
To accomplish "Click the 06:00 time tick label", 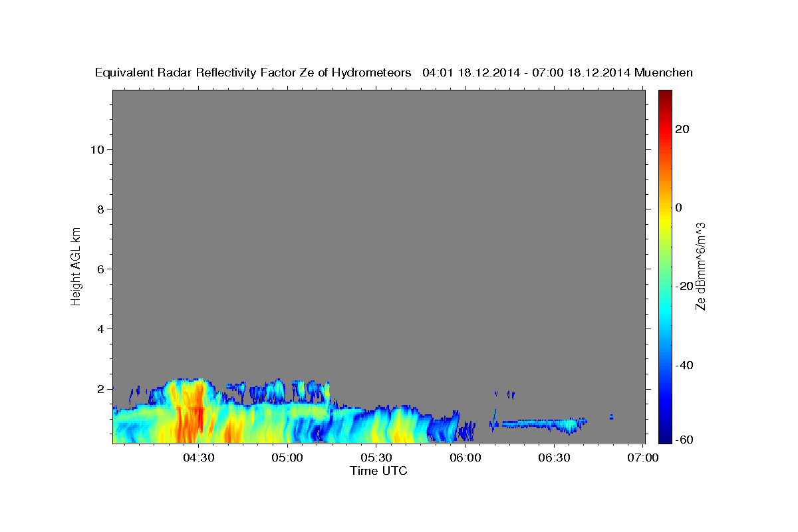I will tap(465, 458).
